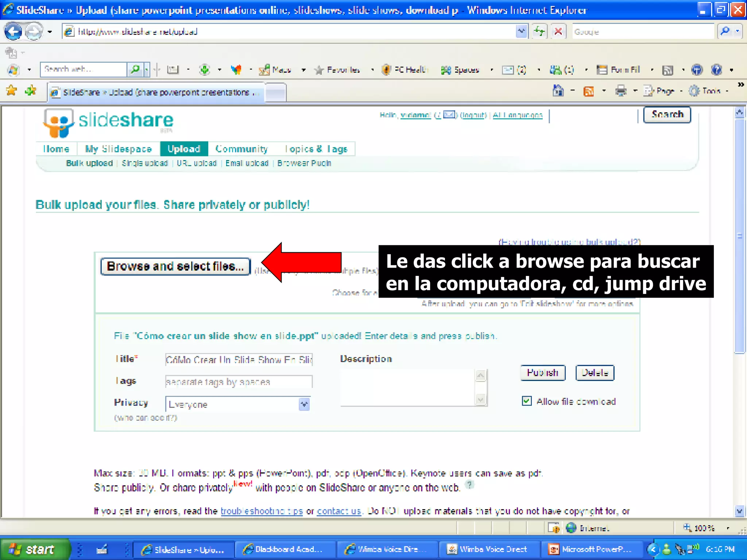Click the butterfly MSN icon in toolbar
Screen dimensions: 747x560
pos(236,69)
